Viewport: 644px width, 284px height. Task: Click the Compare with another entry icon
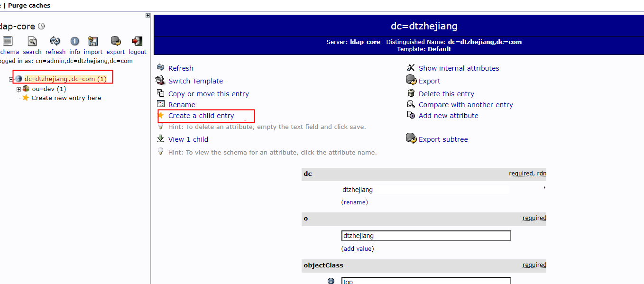[411, 104]
